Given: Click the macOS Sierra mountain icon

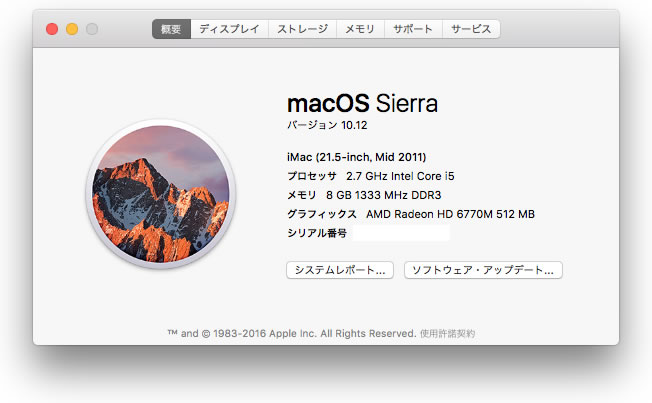Looking at the screenshot, I should point(161,194).
